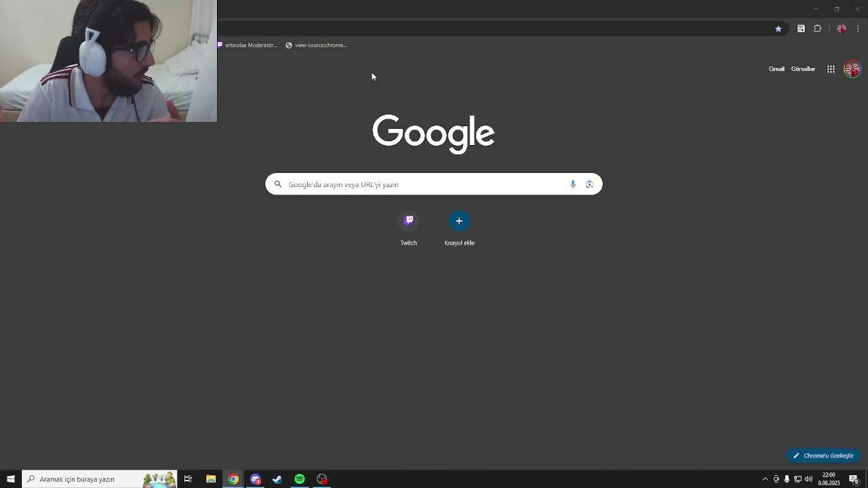Open File Explorer from the taskbar

211,479
